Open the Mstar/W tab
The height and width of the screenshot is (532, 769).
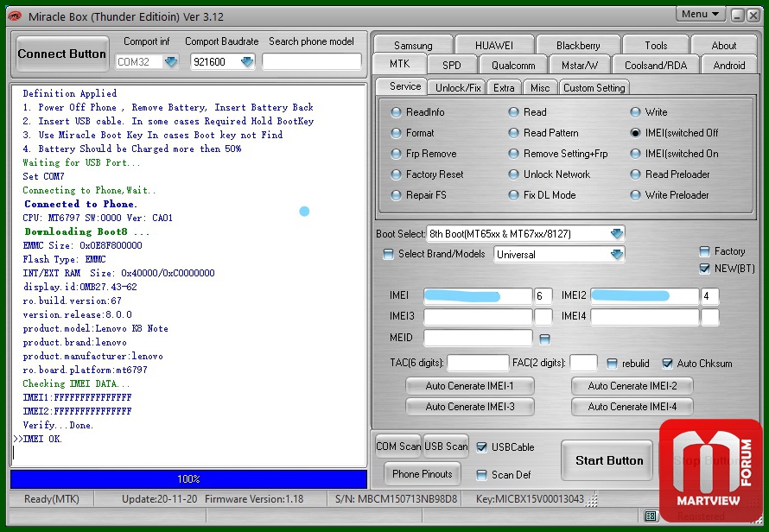tap(580, 66)
